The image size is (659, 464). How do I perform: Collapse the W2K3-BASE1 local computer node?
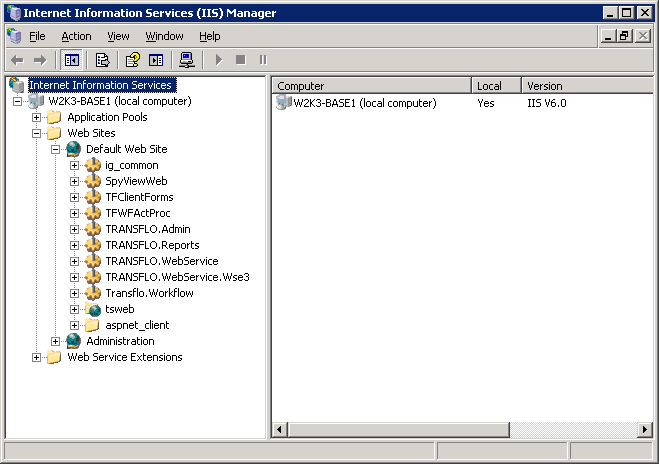(17, 101)
